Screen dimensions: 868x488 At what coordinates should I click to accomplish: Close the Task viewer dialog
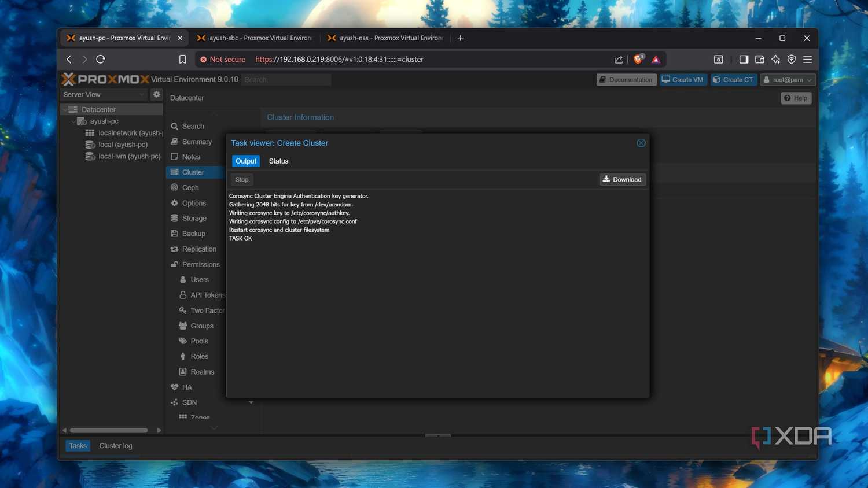tap(641, 143)
